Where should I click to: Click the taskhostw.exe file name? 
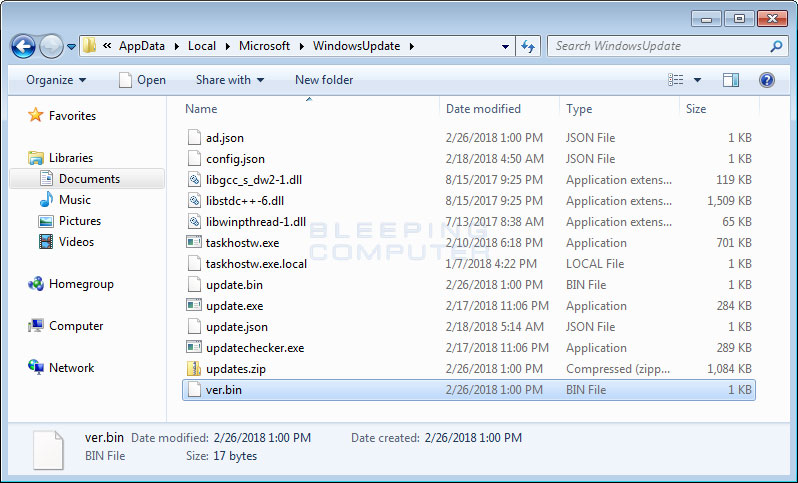click(242, 243)
